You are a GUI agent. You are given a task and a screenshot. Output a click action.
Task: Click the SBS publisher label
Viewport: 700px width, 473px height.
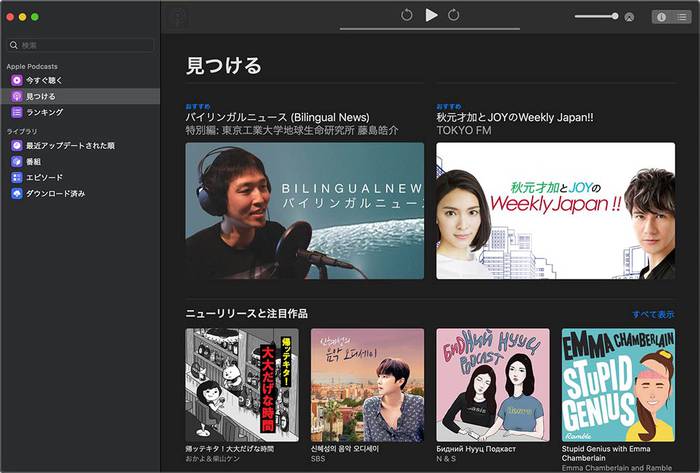click(x=318, y=459)
